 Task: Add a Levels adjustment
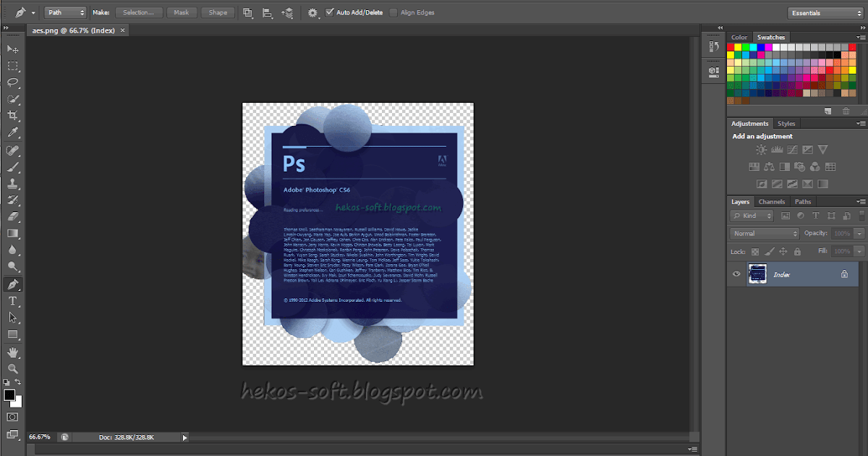(x=777, y=150)
